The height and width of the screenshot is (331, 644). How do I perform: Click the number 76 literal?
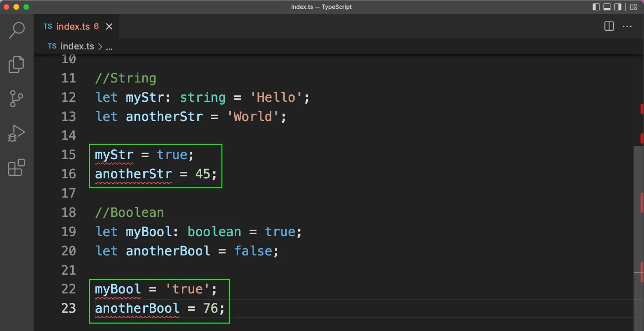pyautogui.click(x=211, y=308)
